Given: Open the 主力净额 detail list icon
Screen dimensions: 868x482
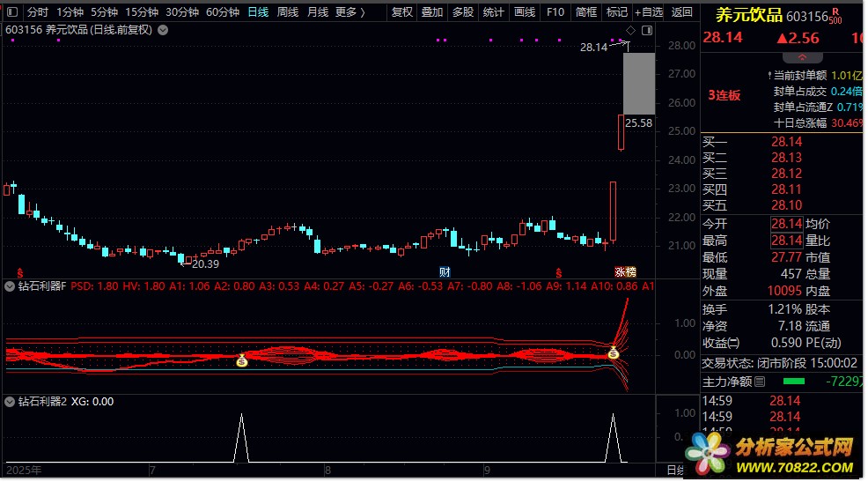Looking at the screenshot, I should (x=761, y=382).
